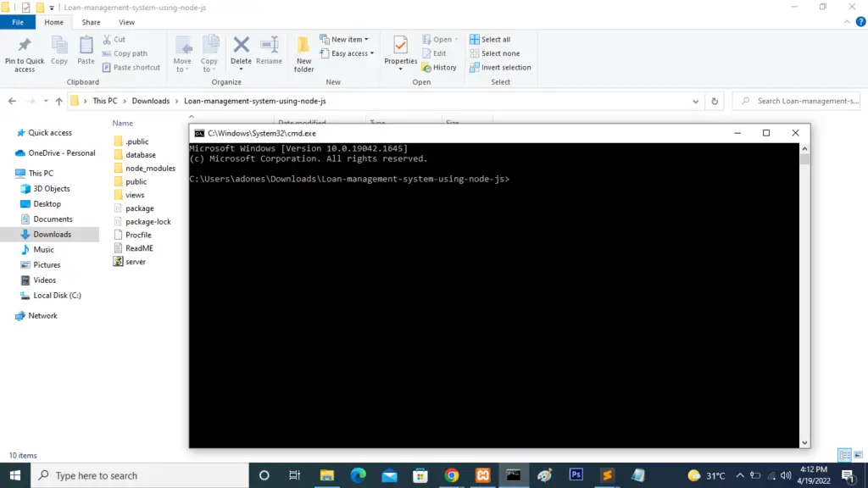Expand the address bar history dropdown
This screenshot has width=868, height=488.
pos(697,101)
